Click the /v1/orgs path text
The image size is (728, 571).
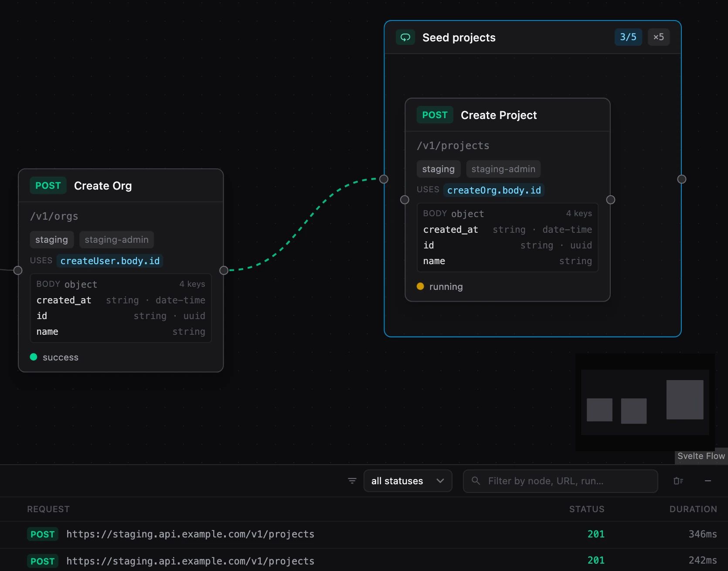[x=54, y=216]
